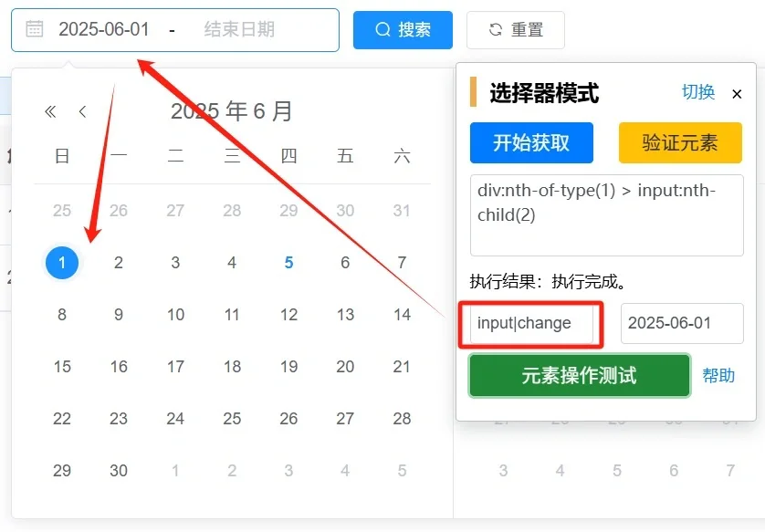Click the 2025-06-01 value field in the panel
The height and width of the screenshot is (532, 765).
[681, 321]
